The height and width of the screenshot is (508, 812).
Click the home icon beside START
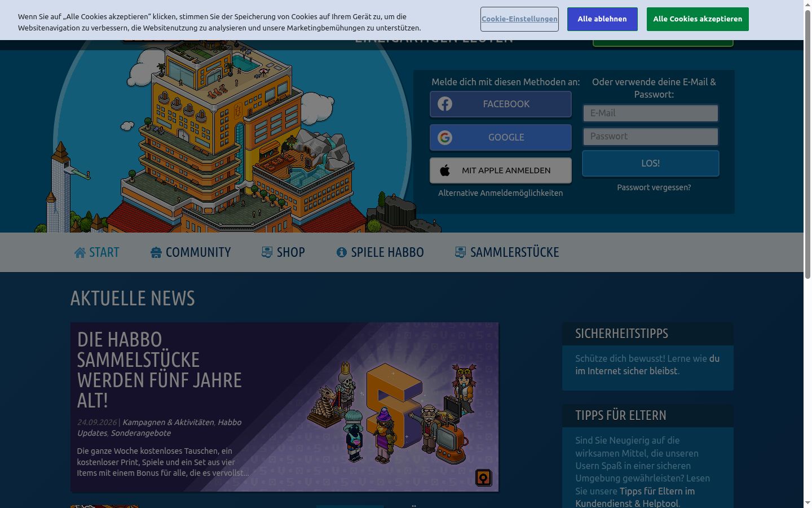80,252
